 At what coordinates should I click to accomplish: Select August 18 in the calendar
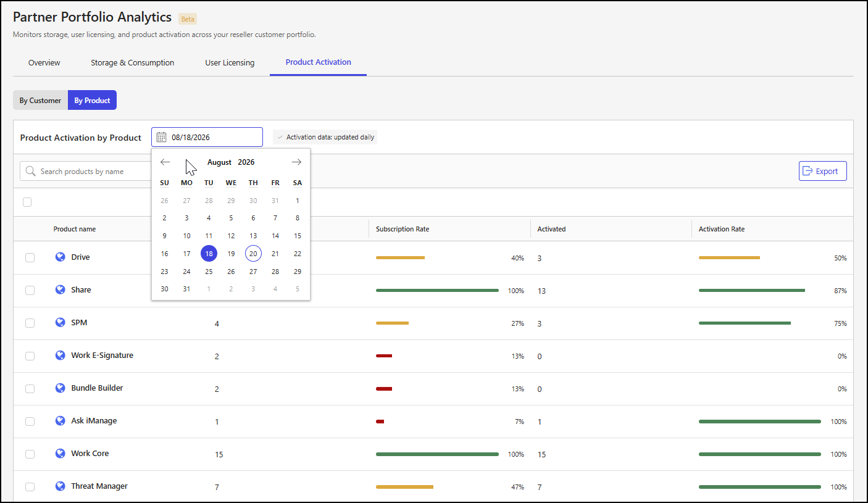pos(209,254)
